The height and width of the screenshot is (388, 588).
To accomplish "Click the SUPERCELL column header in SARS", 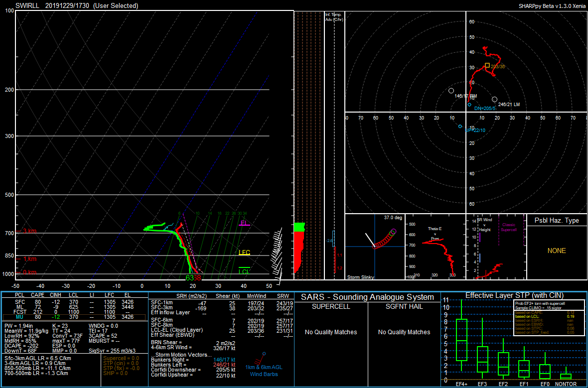I will 331,306.
